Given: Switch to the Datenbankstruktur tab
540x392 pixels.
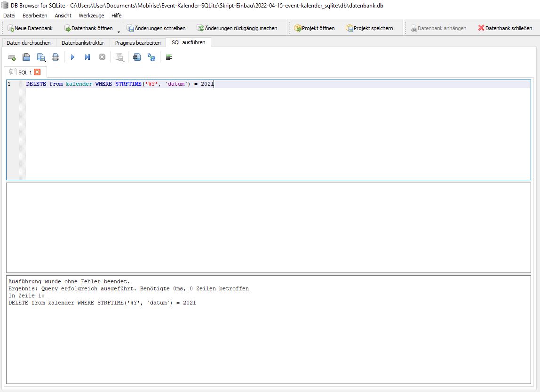Looking at the screenshot, I should [x=83, y=42].
